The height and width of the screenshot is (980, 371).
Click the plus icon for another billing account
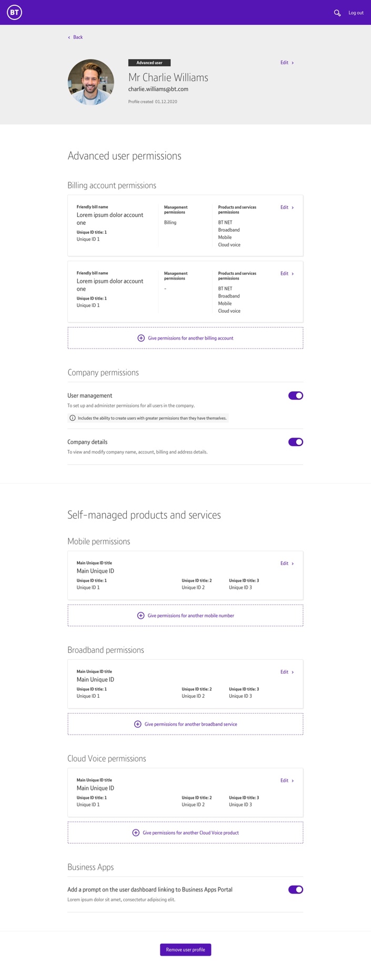point(141,338)
